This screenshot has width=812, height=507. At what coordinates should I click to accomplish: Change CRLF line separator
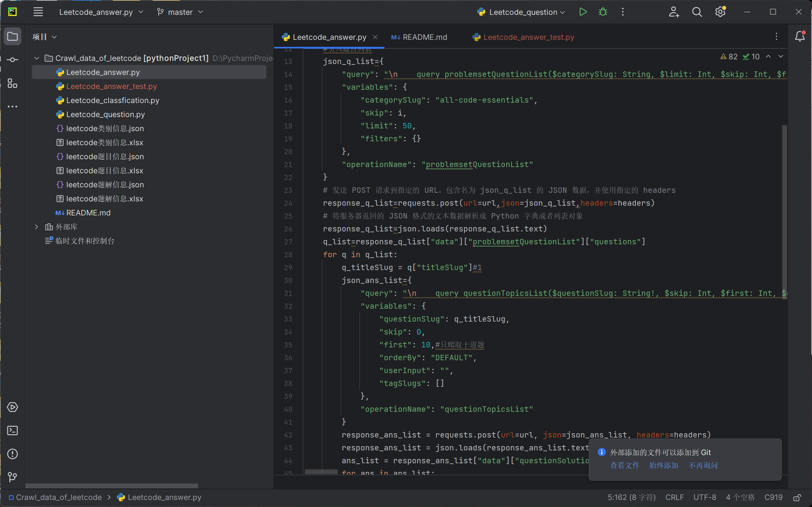(x=674, y=498)
